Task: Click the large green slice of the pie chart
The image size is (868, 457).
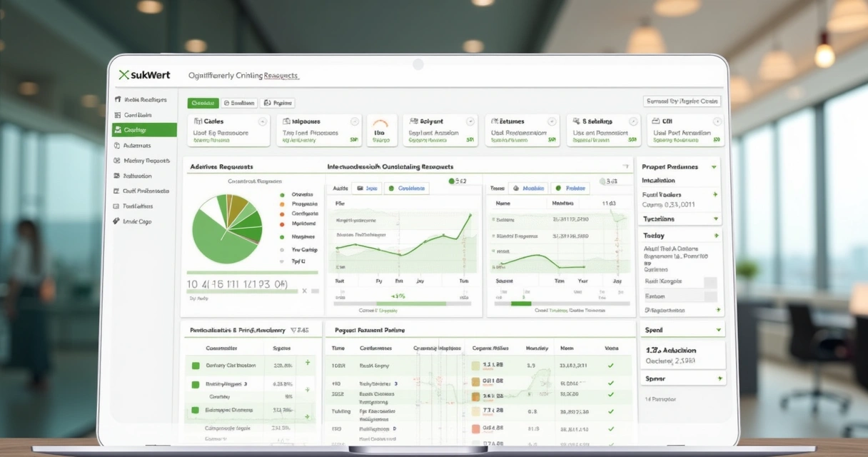Action: 216,241
